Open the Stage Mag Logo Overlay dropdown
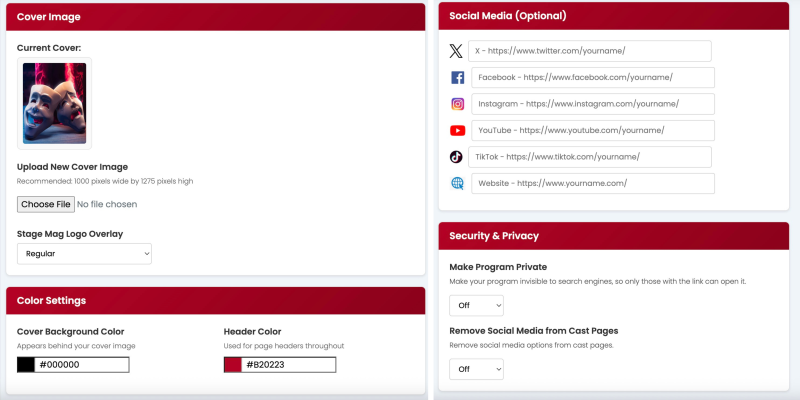The image size is (800, 400). click(x=84, y=254)
